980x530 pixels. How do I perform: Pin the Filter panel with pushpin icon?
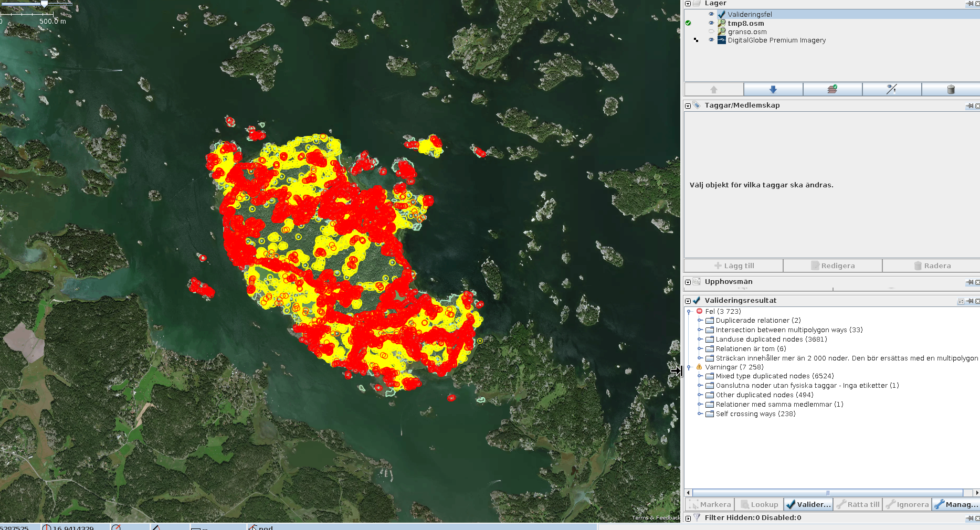tap(970, 518)
